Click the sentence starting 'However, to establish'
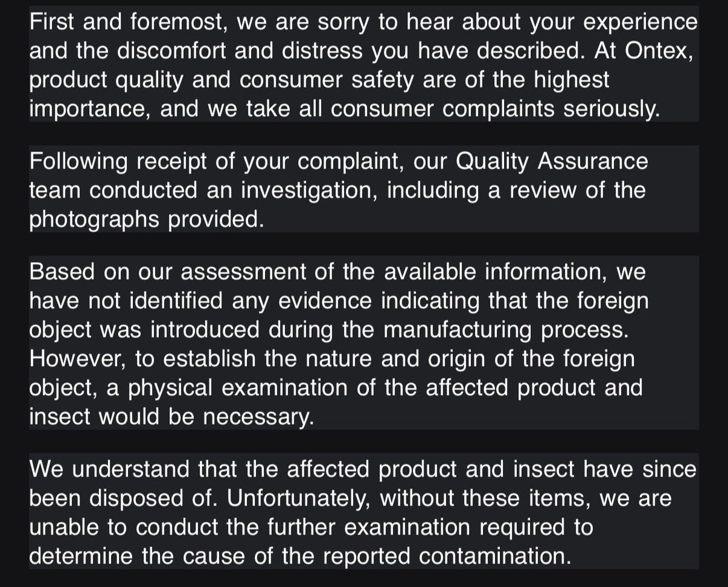 [336, 388]
